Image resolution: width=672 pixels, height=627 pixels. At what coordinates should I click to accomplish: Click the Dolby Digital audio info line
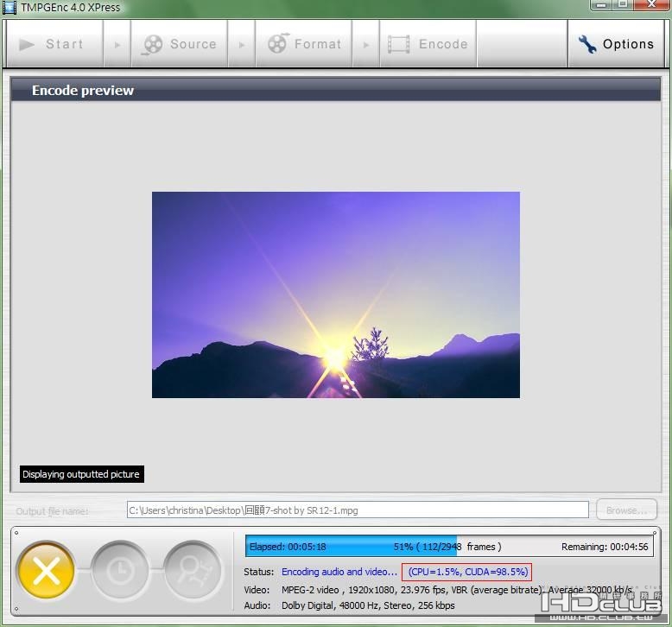click(x=368, y=605)
